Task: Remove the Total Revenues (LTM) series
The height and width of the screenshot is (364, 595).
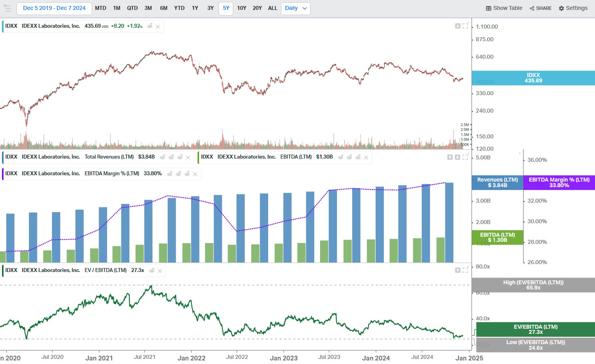Action: point(188,157)
